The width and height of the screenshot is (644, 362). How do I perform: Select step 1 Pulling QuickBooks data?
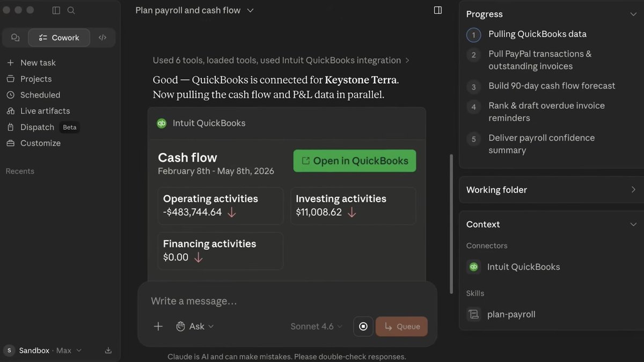point(537,34)
